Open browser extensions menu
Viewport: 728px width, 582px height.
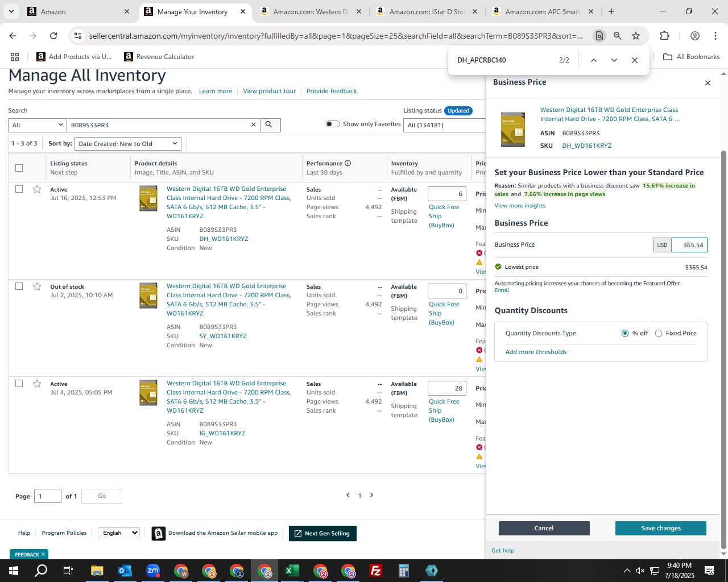(x=664, y=36)
